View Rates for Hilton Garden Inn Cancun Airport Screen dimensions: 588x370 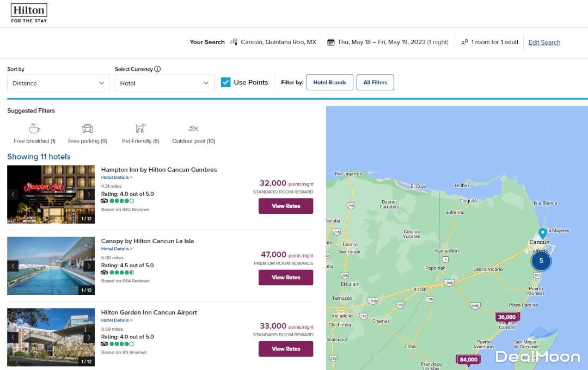tap(285, 349)
